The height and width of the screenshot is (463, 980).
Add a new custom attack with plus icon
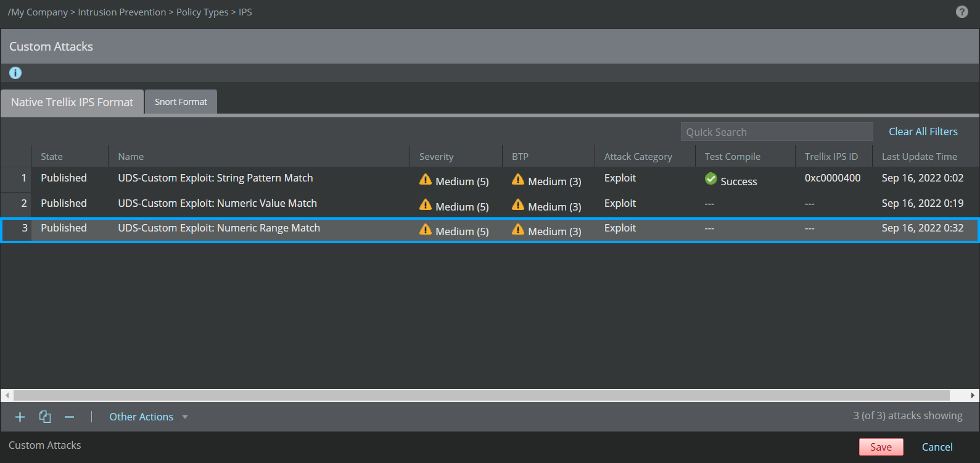[x=20, y=417]
